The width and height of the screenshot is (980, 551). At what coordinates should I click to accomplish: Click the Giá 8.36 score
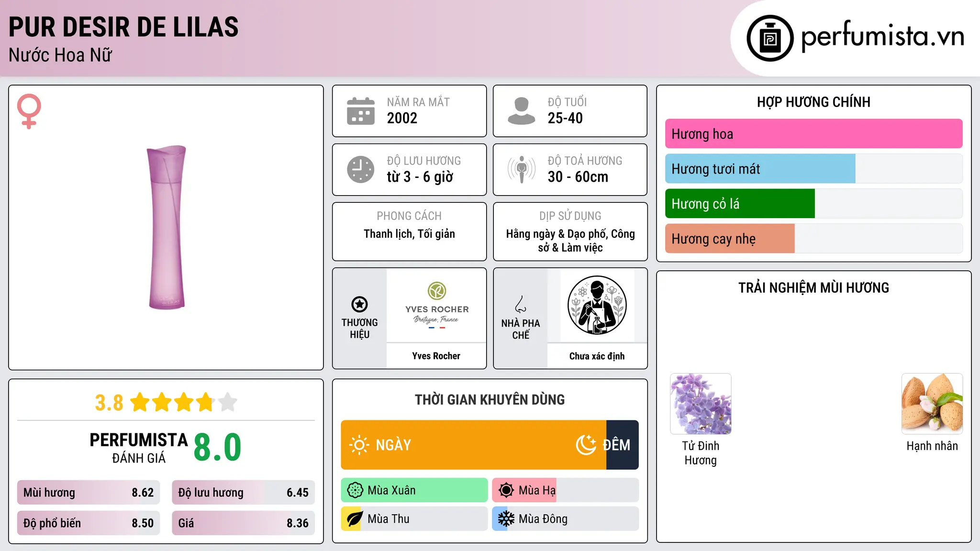click(243, 523)
